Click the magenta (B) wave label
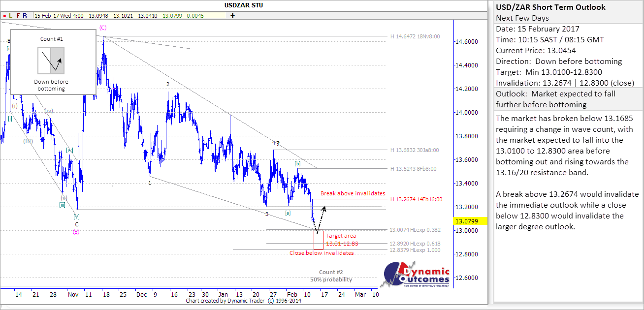The image size is (644, 310). click(76, 232)
